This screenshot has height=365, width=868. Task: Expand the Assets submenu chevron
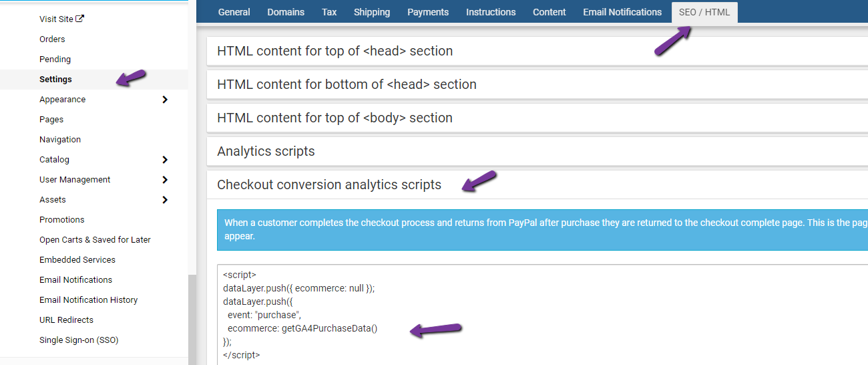pos(165,200)
